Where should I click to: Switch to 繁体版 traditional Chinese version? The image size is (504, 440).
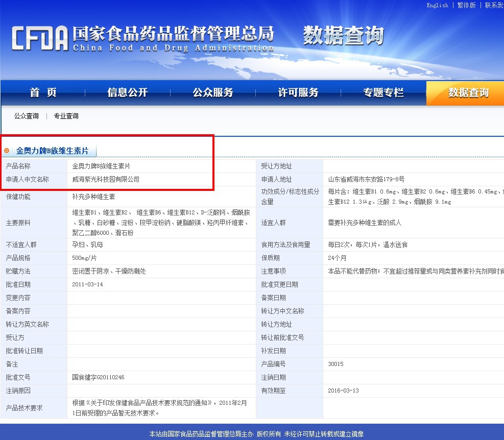(x=466, y=5)
